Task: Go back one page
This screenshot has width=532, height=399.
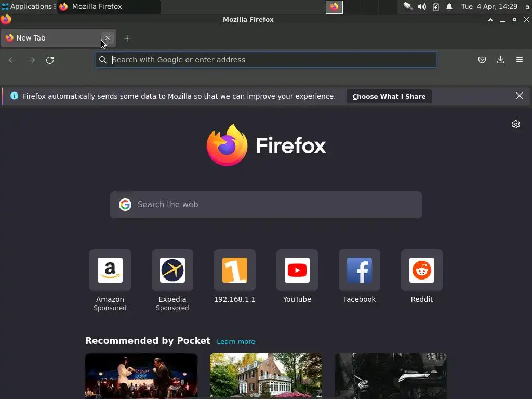Action: coord(12,60)
